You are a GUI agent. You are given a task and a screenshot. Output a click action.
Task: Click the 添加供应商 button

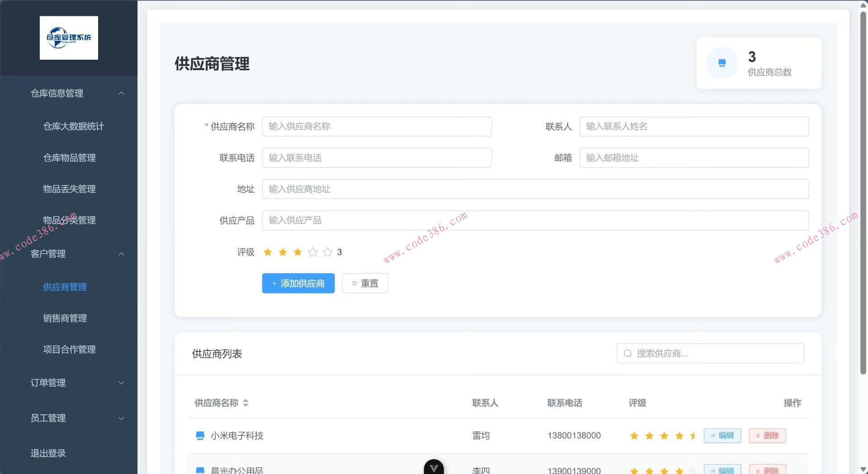298,283
